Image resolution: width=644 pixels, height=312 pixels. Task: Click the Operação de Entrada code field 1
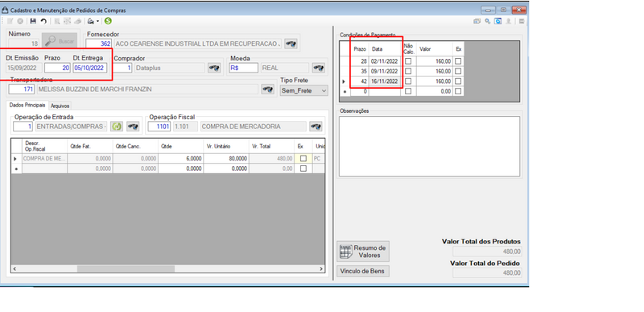pyautogui.click(x=23, y=127)
